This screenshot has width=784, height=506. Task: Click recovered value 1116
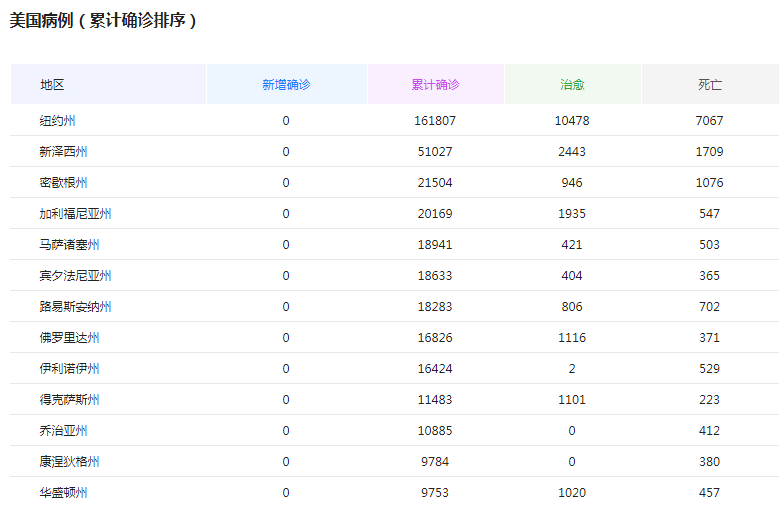(572, 338)
